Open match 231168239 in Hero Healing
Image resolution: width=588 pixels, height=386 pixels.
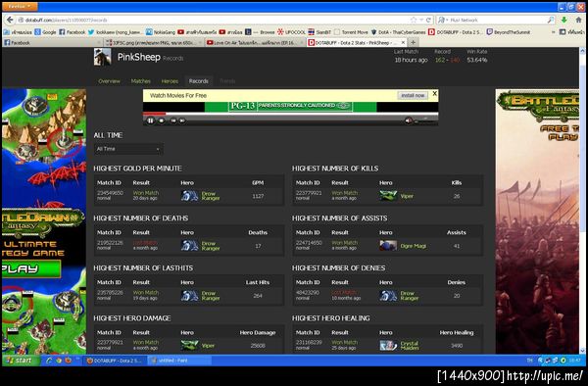pyautogui.click(x=309, y=342)
